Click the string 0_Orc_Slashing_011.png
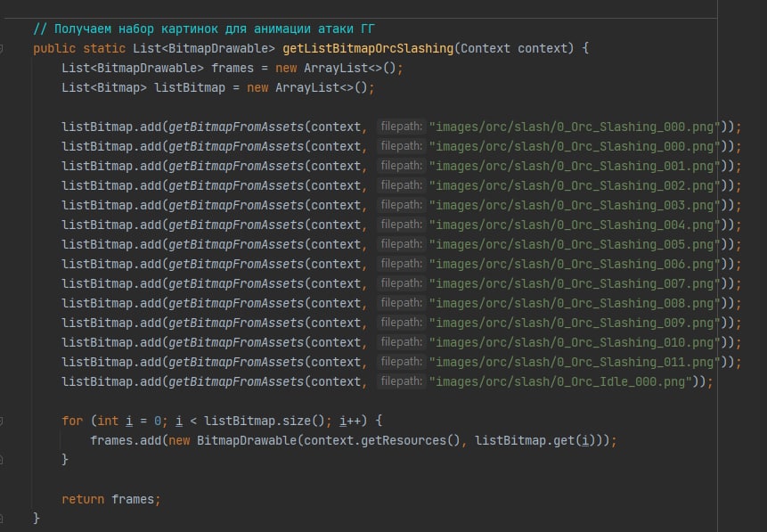767x532 pixels. [x=575, y=362]
